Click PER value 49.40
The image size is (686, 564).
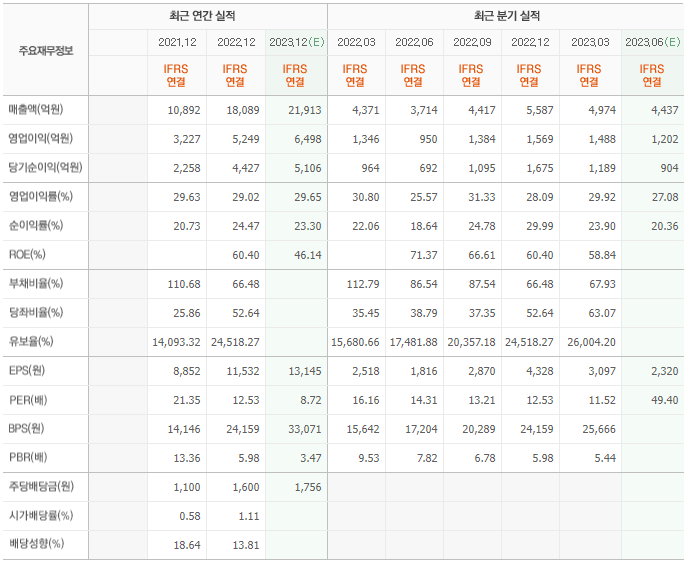[665, 400]
